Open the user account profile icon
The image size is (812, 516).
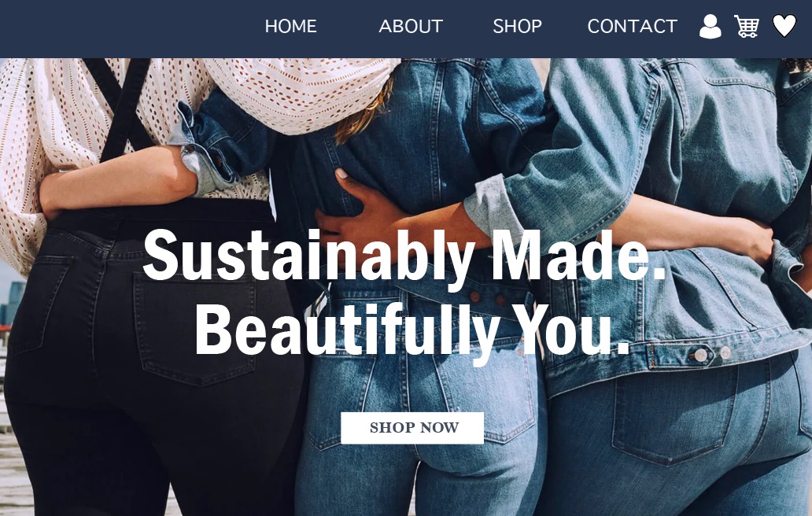point(710,27)
